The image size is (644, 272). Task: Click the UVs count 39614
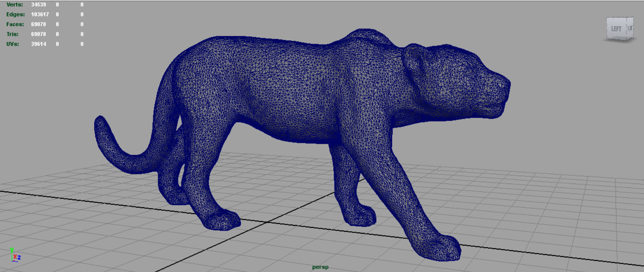(39, 44)
